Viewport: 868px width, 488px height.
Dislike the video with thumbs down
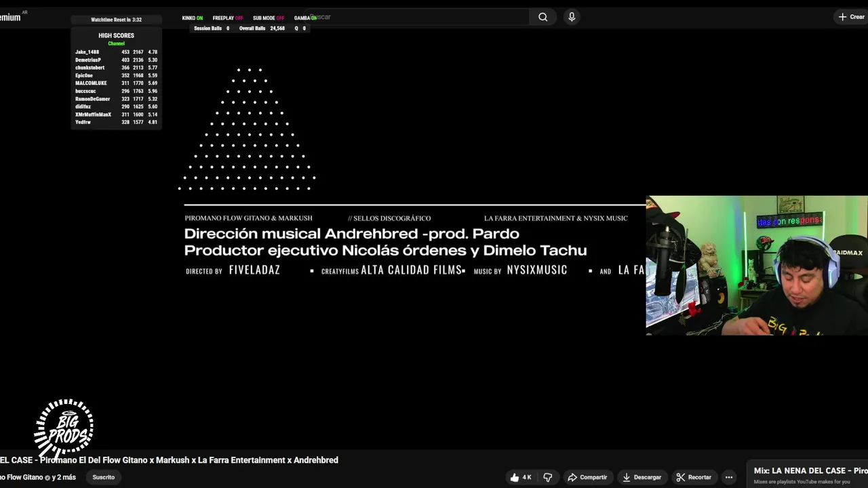click(x=547, y=477)
